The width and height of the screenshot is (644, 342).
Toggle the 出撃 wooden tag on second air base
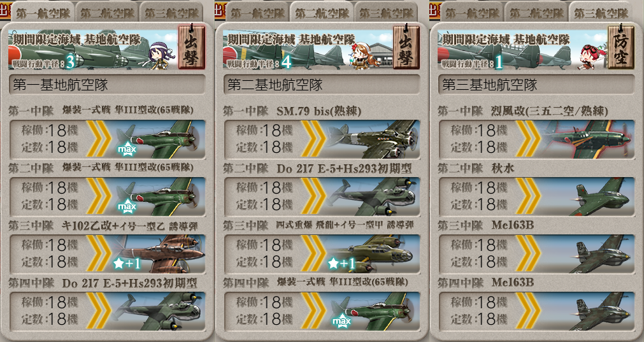pos(406,47)
